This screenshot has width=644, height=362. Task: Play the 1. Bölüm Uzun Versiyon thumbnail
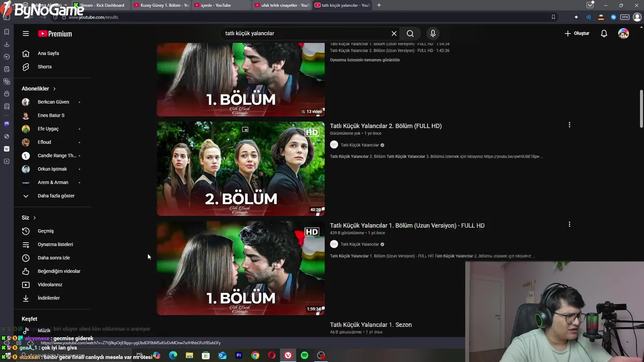[241, 268]
